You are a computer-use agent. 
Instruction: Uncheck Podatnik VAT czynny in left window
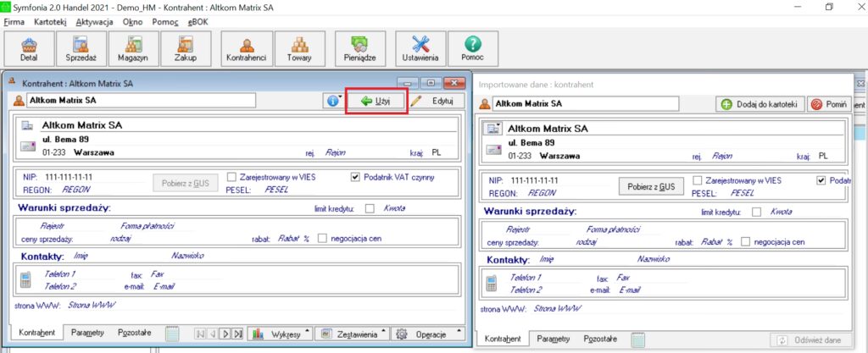click(356, 179)
